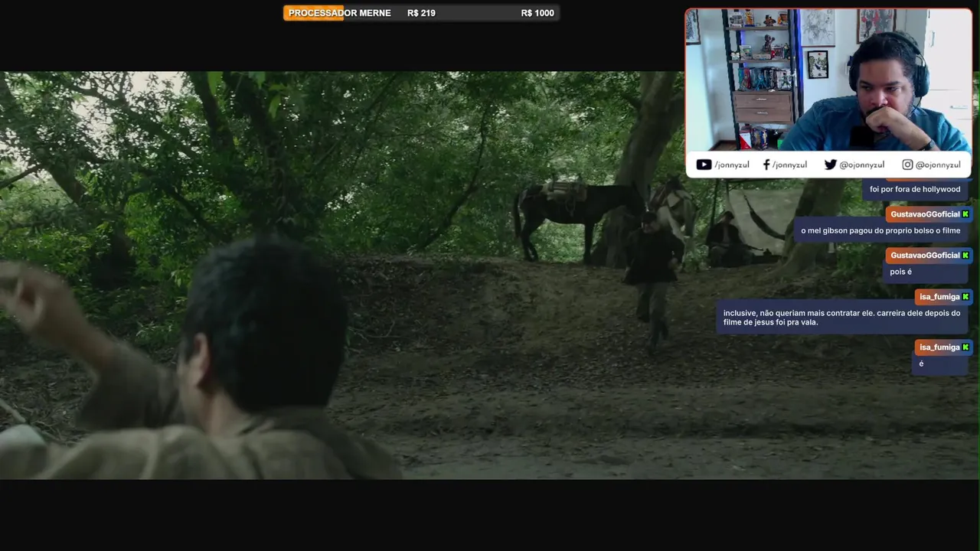Select the "R$ 219" current amount

click(x=421, y=13)
